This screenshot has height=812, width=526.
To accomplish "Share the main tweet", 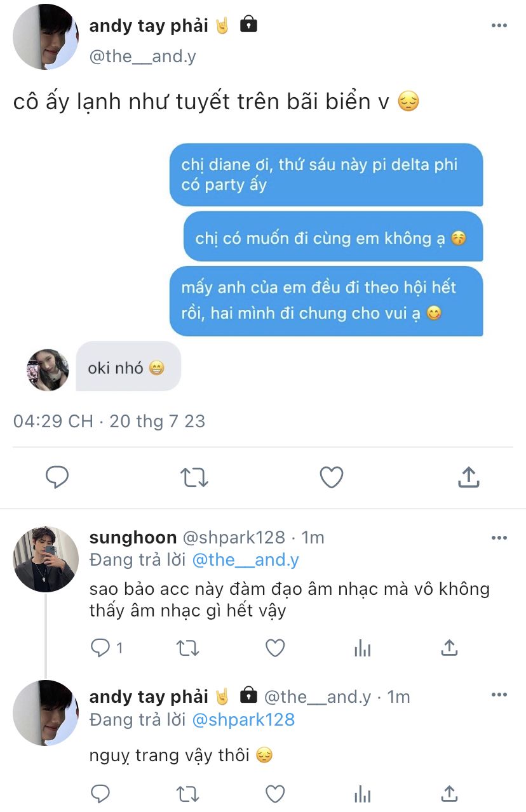I will (468, 477).
